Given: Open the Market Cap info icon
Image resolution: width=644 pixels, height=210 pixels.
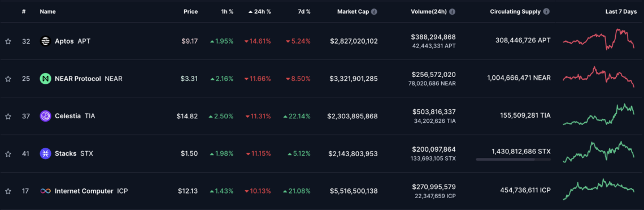Looking at the screenshot, I should click(374, 12).
